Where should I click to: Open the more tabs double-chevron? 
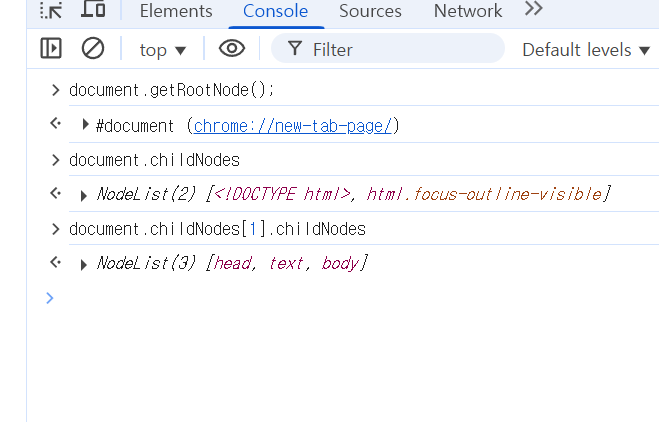click(x=534, y=9)
